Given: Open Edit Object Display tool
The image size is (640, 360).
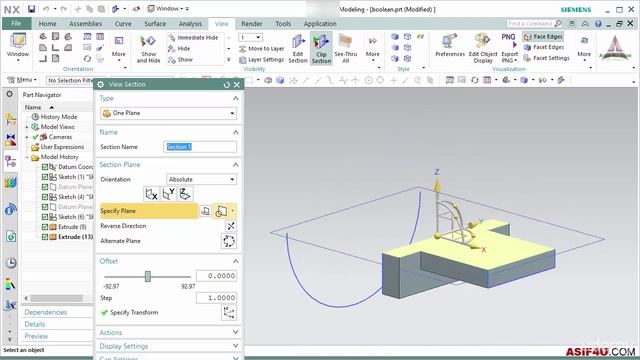Looking at the screenshot, I should 483,48.
